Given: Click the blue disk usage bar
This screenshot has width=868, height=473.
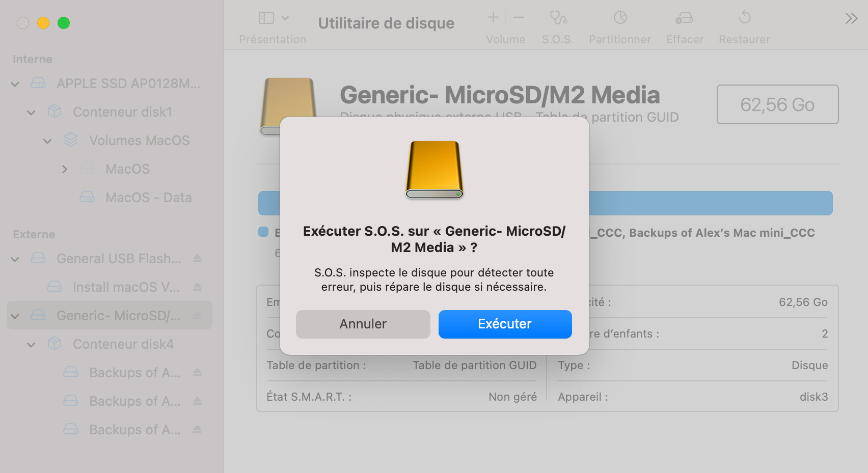Looking at the screenshot, I should pyautogui.click(x=710, y=203).
